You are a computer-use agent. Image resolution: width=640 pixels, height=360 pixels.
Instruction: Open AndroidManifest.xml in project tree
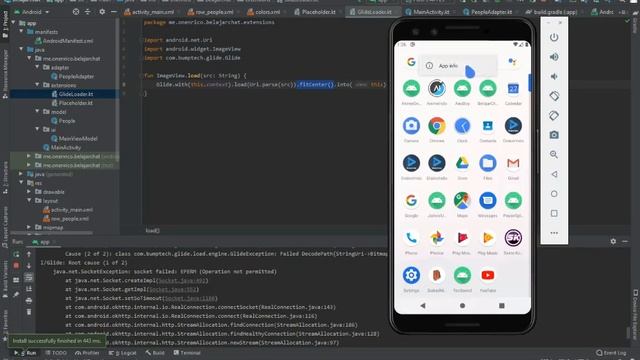point(64,41)
